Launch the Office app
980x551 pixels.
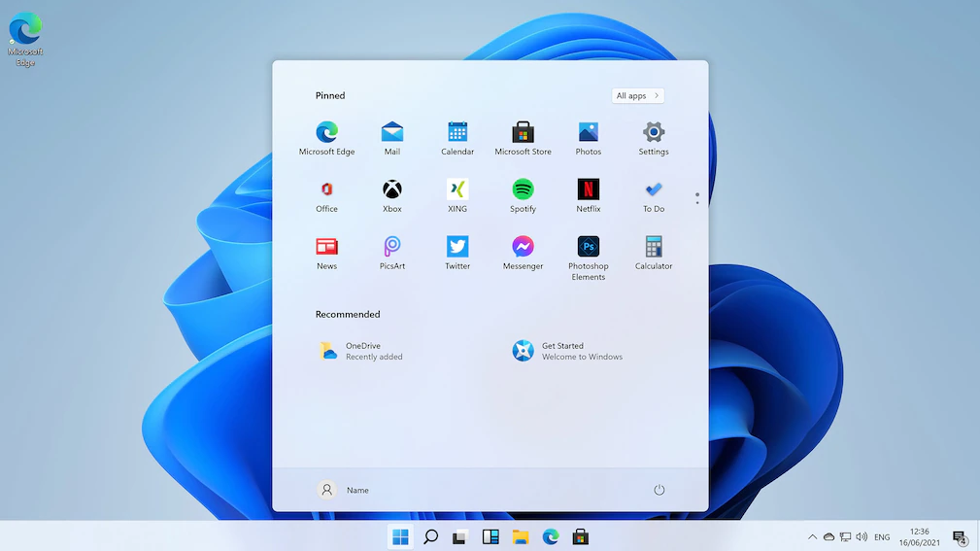click(326, 195)
